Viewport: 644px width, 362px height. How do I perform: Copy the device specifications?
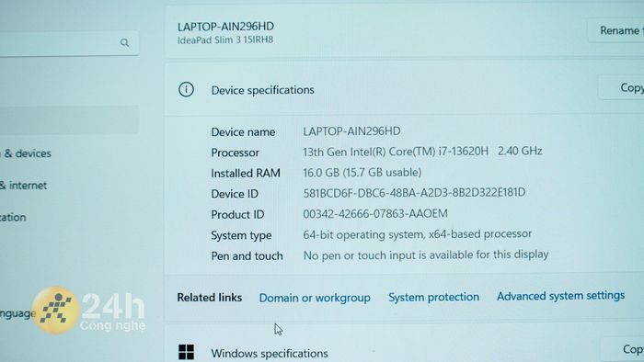pos(621,87)
